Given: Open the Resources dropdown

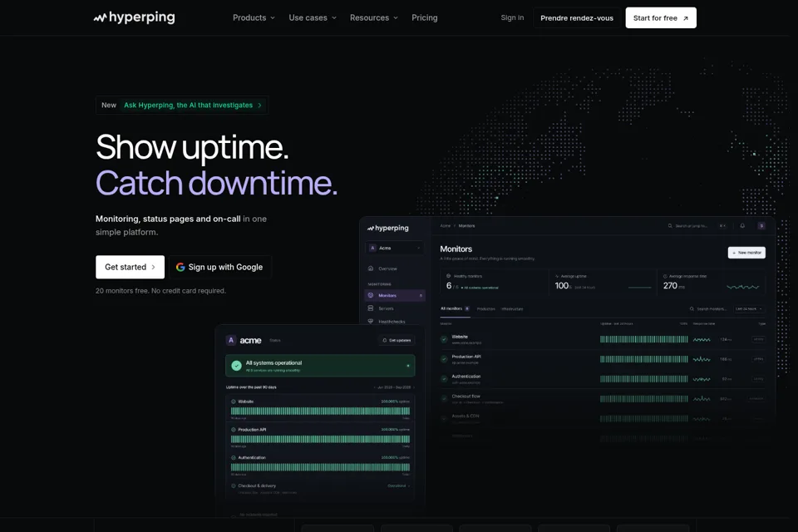Looking at the screenshot, I should pos(373,17).
